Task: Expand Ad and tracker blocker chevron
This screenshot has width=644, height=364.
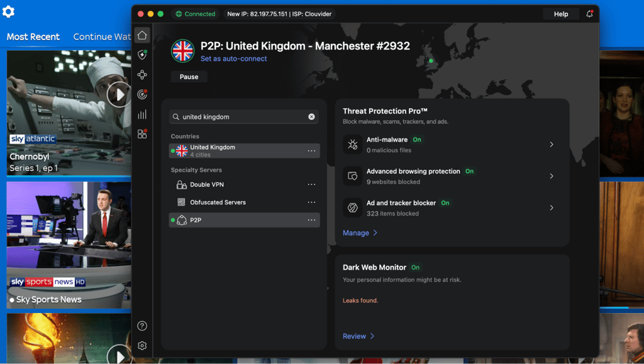Action: tap(552, 207)
